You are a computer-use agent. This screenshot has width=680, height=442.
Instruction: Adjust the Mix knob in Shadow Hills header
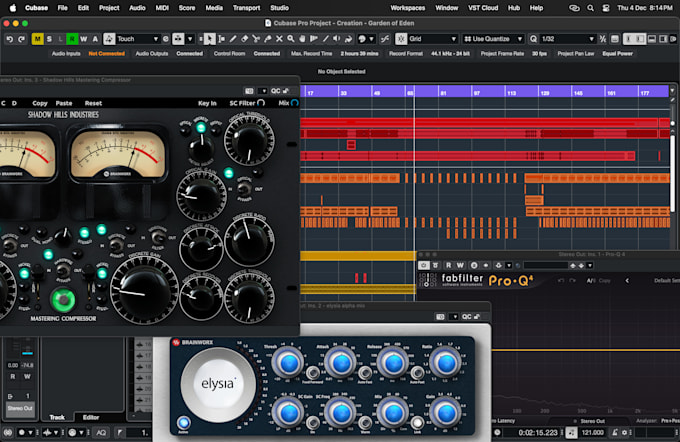(x=294, y=103)
